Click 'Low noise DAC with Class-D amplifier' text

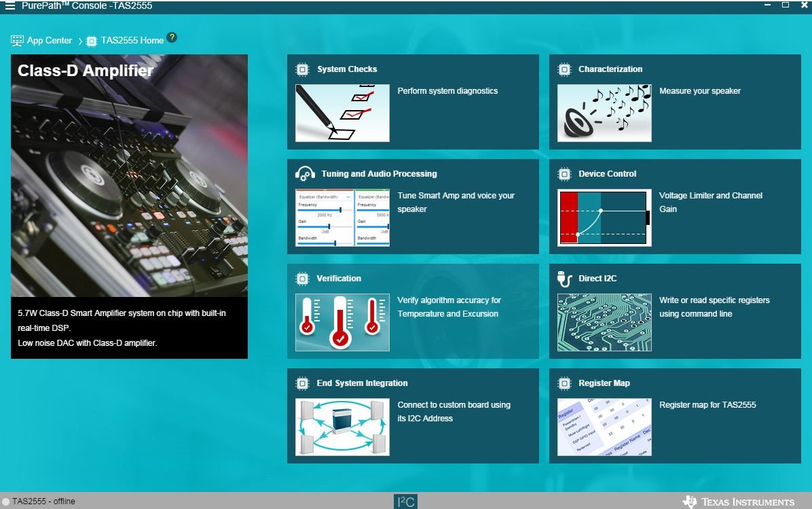pos(87,343)
